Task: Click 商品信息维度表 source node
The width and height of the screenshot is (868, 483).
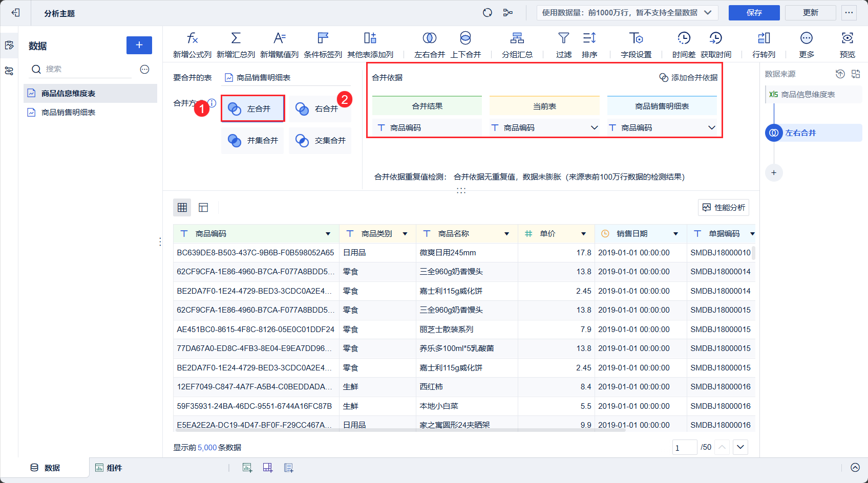Action: pos(814,94)
